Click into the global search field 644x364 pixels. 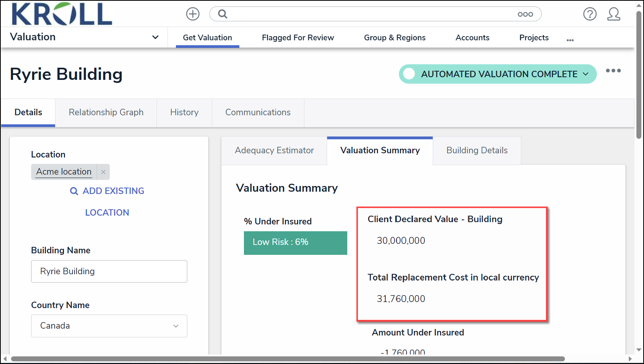375,14
